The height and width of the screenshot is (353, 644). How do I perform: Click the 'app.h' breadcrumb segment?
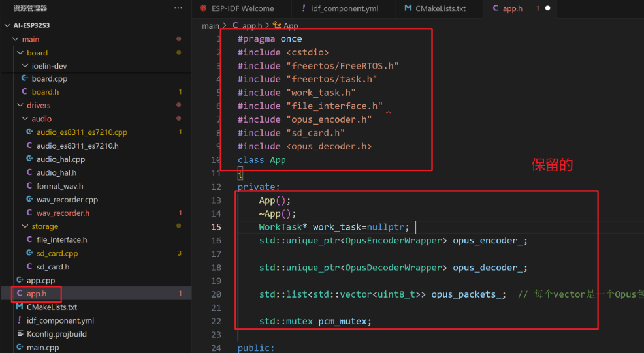point(251,26)
